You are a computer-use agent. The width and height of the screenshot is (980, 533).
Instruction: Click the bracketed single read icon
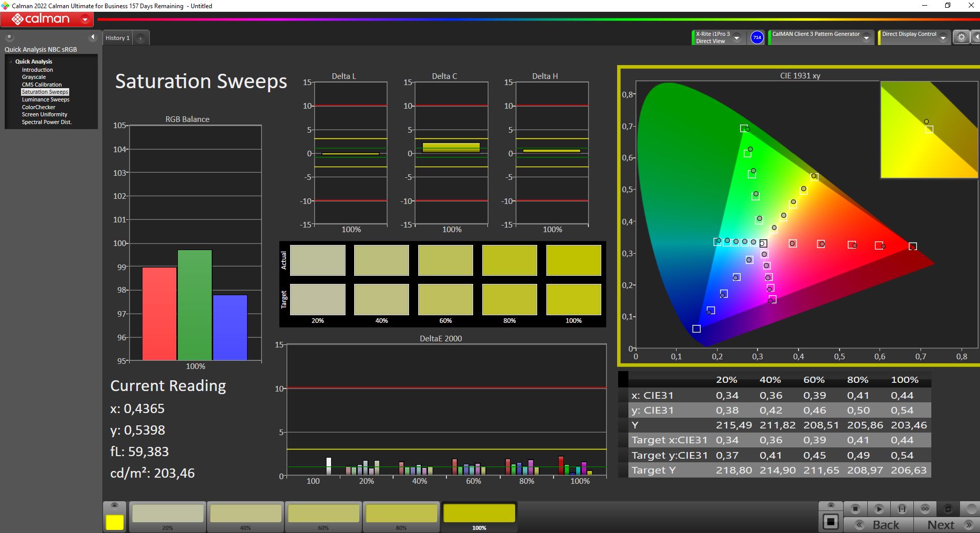(902, 509)
